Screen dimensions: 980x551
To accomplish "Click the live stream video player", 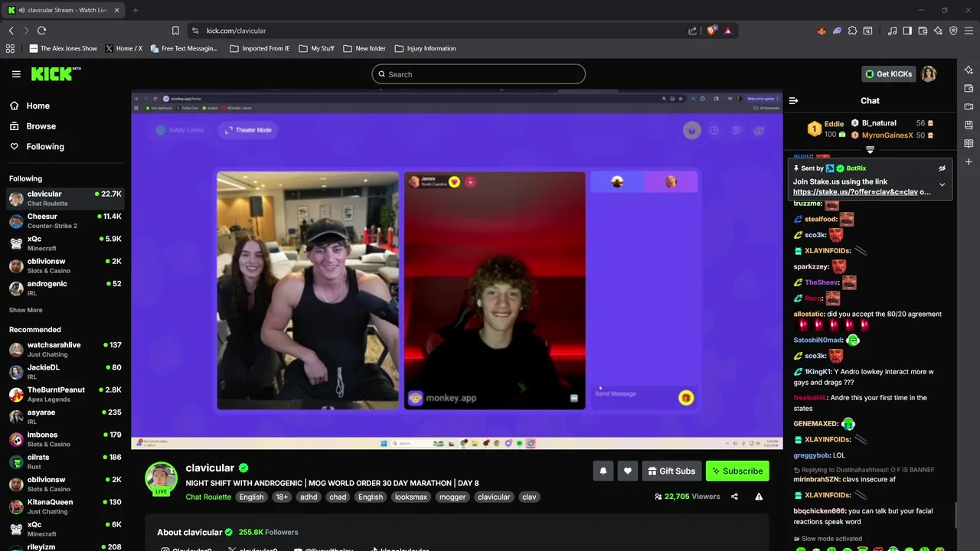I will pos(457,271).
